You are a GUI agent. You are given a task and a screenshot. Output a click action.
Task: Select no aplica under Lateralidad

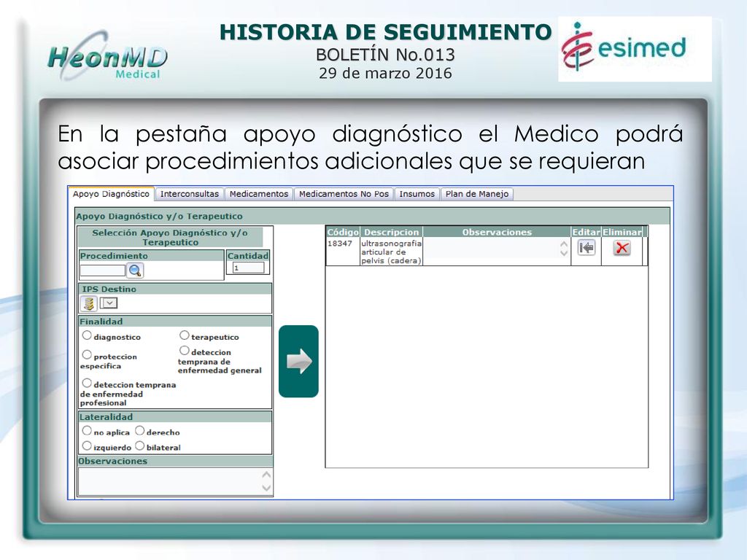tap(87, 430)
